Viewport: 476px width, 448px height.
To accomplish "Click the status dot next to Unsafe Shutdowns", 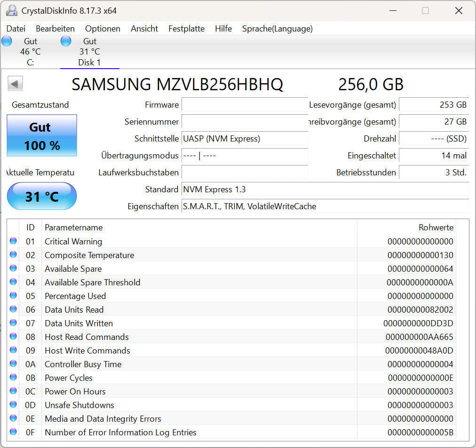I will 14,405.
